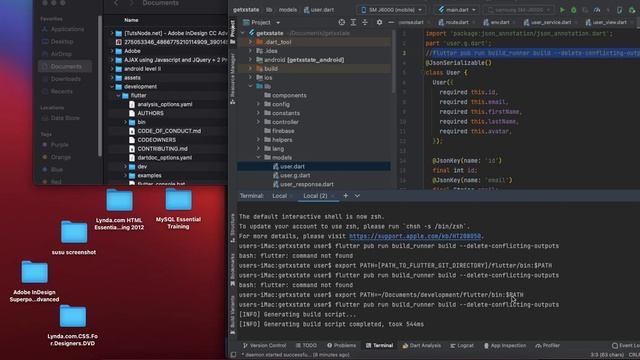Open the Version Control tool window

coord(264,346)
